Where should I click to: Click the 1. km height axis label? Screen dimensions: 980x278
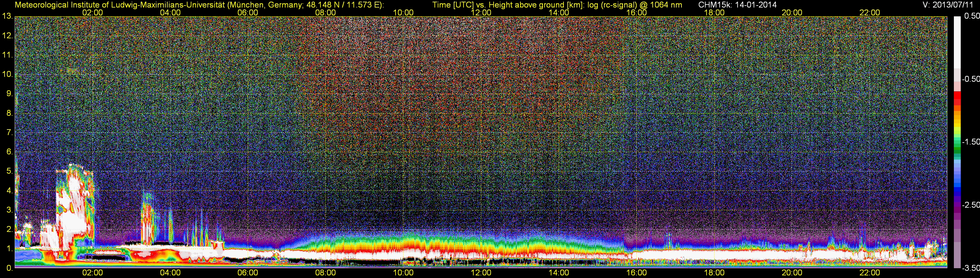tap(9, 249)
